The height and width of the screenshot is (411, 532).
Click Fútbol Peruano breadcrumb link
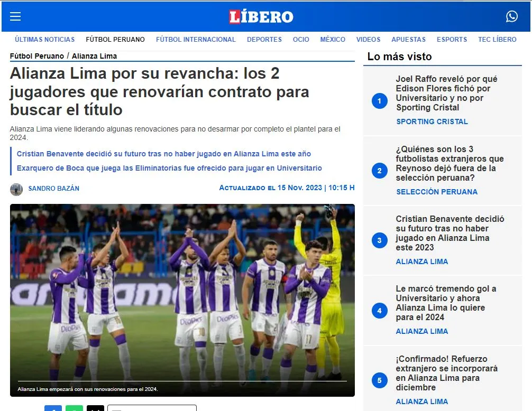37,56
